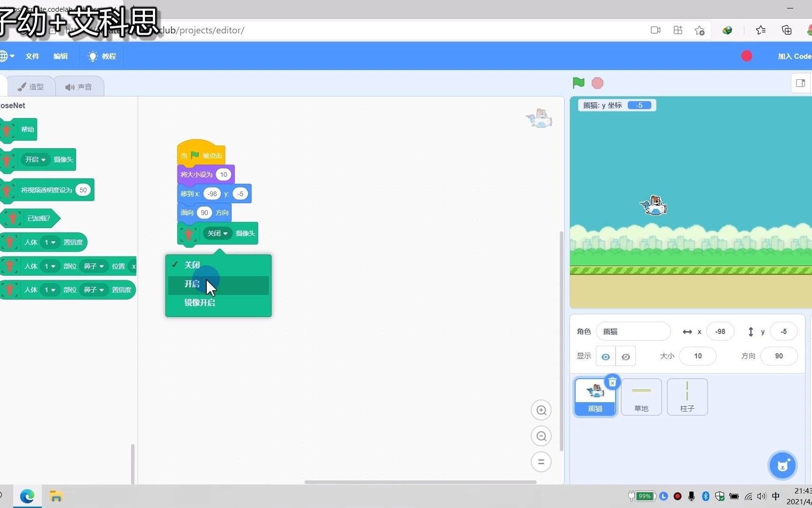Expand 鼻子 dropdown in 位置 block

[94, 266]
